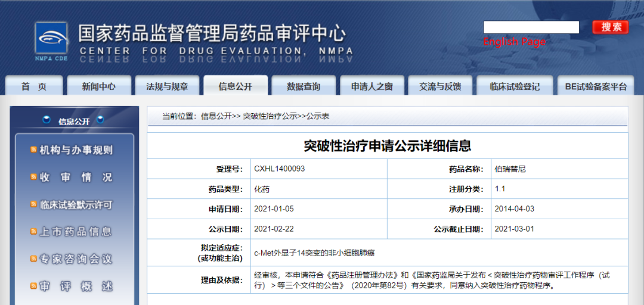
Task: Open the 数据查询 tab
Action: click(x=304, y=85)
